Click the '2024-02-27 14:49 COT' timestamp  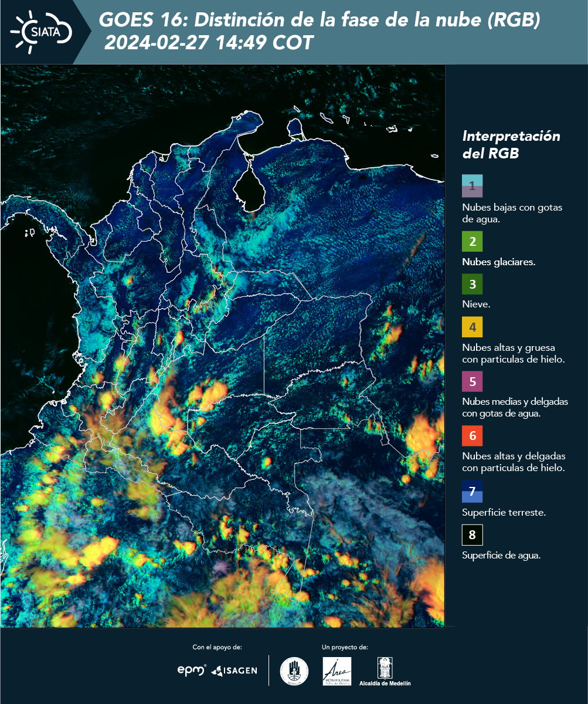click(x=209, y=42)
